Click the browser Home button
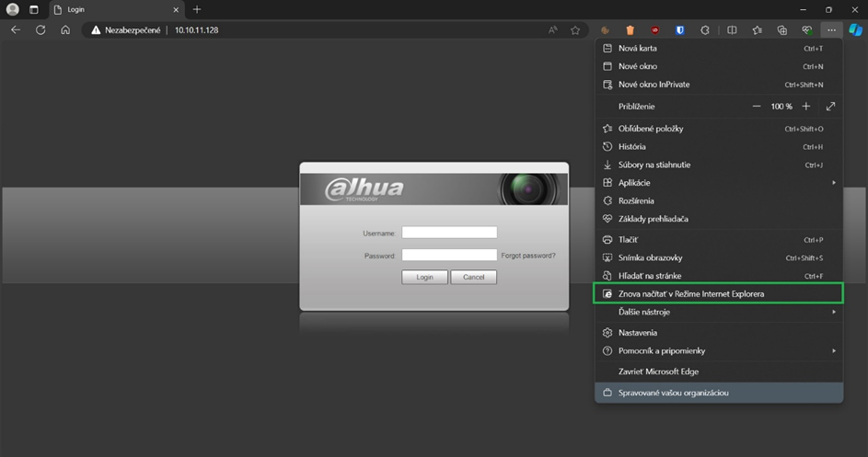Screen dimensions: 868x457 65,29
